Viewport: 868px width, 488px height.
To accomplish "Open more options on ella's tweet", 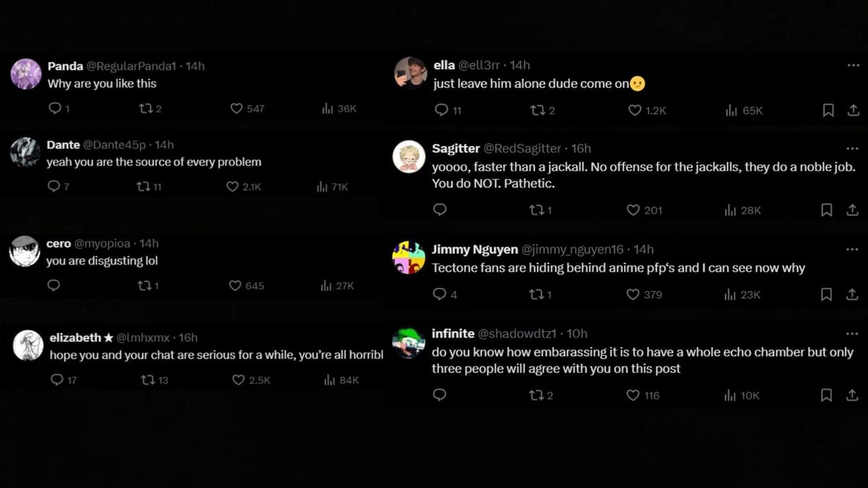I will (x=852, y=65).
